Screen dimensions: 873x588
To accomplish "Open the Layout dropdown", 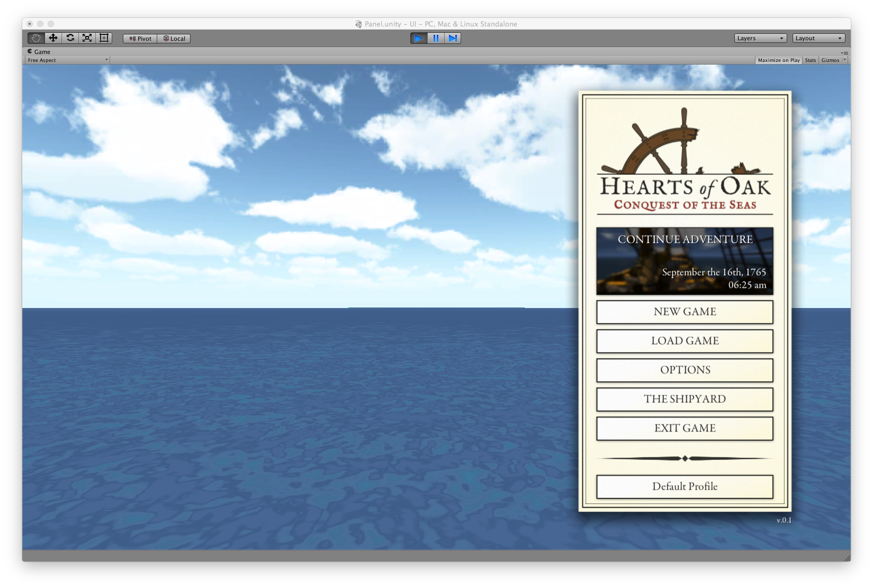I will coord(818,38).
